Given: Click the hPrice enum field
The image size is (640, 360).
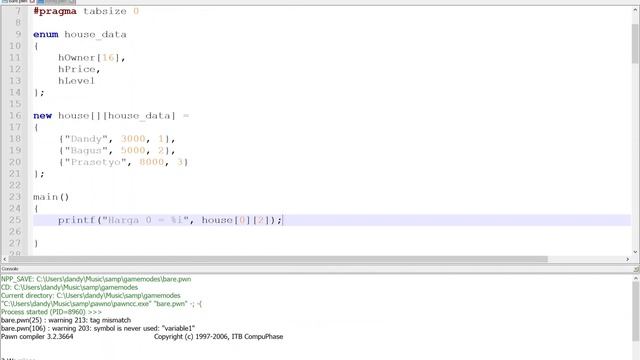Looking at the screenshot, I should pos(79,69).
